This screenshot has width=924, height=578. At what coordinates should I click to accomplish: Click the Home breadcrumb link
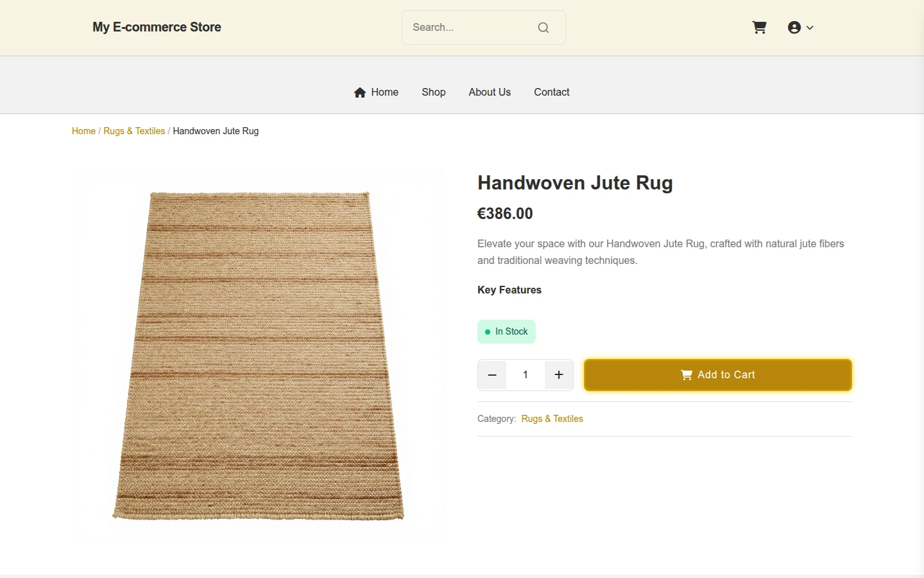tap(83, 131)
